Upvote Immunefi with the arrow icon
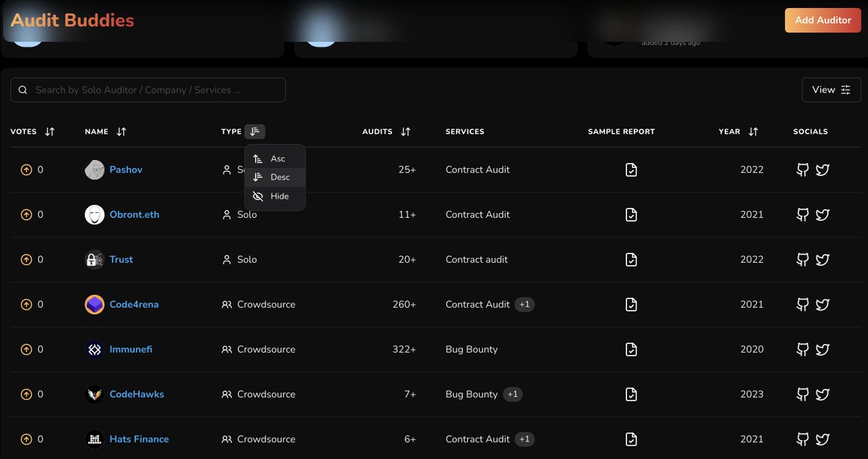The height and width of the screenshot is (459, 868). (x=26, y=350)
